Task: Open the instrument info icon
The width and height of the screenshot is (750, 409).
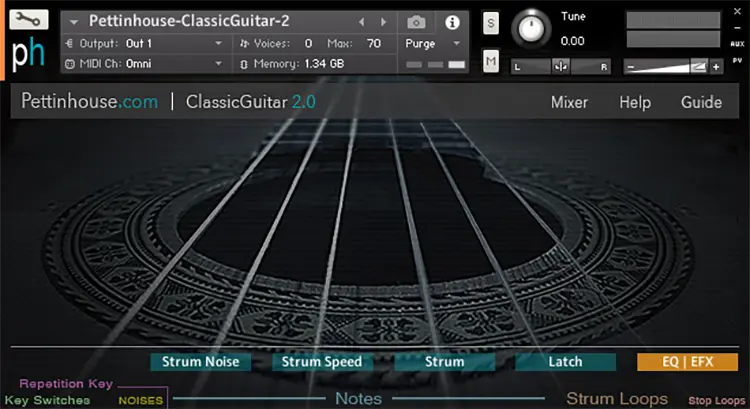Action: [452, 22]
